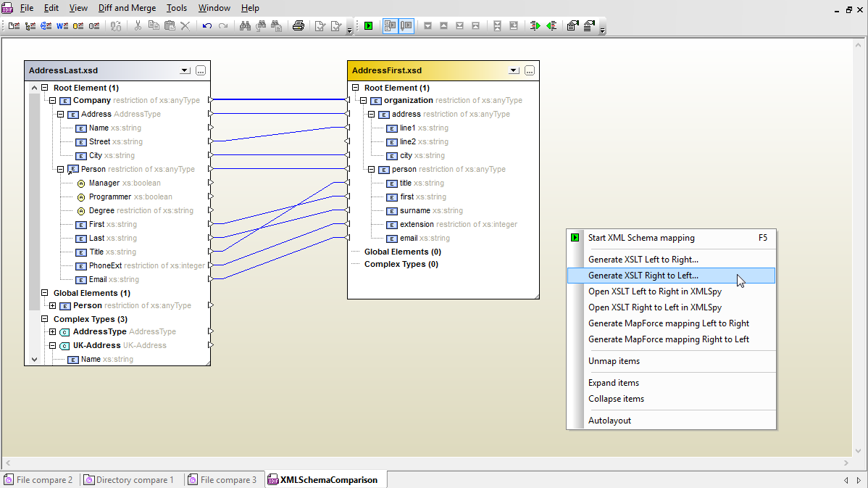Select Generate MapForce mapping Left to Right
868x488 pixels.
671,323
